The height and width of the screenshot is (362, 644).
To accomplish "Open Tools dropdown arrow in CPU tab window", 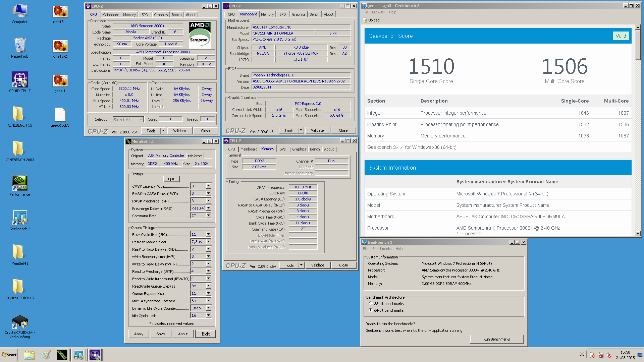I will point(163,131).
